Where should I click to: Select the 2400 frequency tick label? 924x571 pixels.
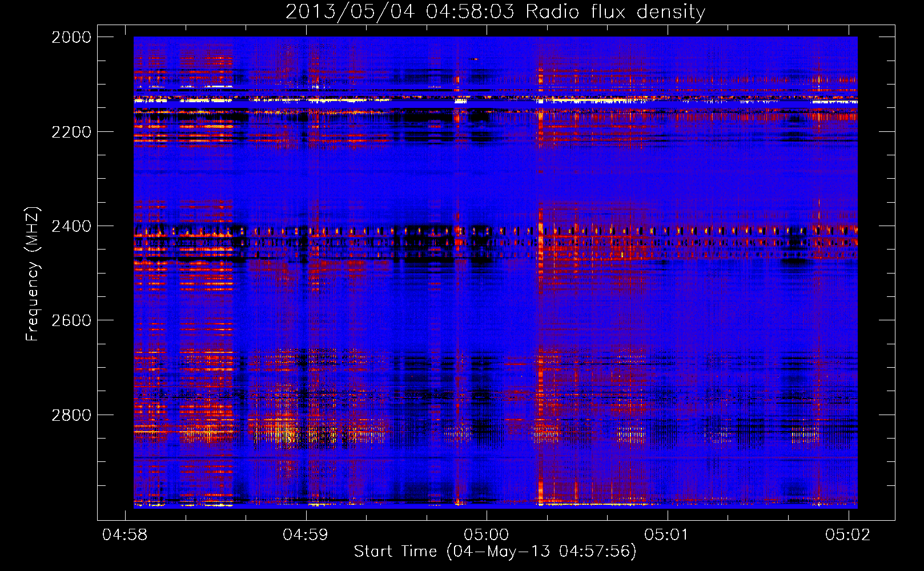[x=71, y=227]
